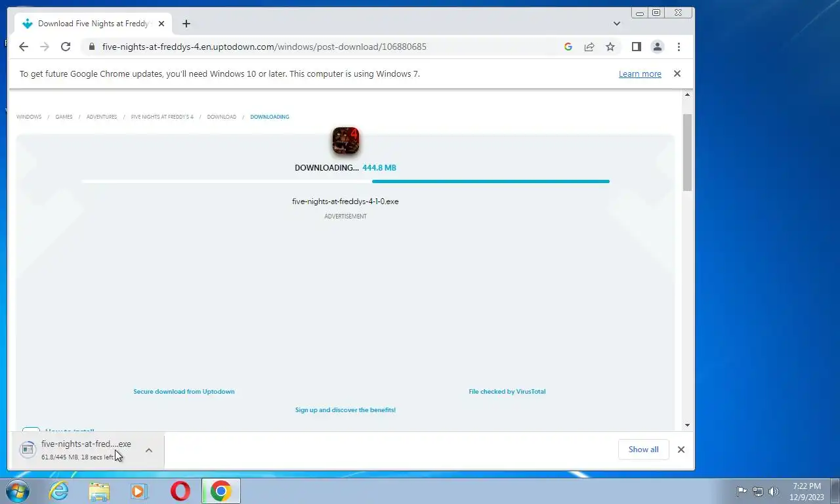Show all downloads
Viewport: 840px width, 504px height.
(x=643, y=450)
